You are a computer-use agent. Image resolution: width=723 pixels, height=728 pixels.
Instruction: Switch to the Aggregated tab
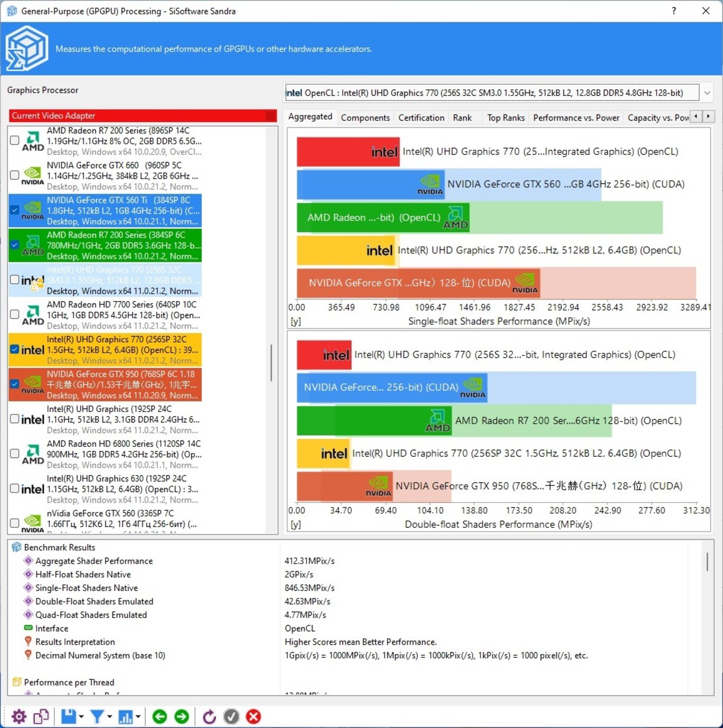[310, 116]
